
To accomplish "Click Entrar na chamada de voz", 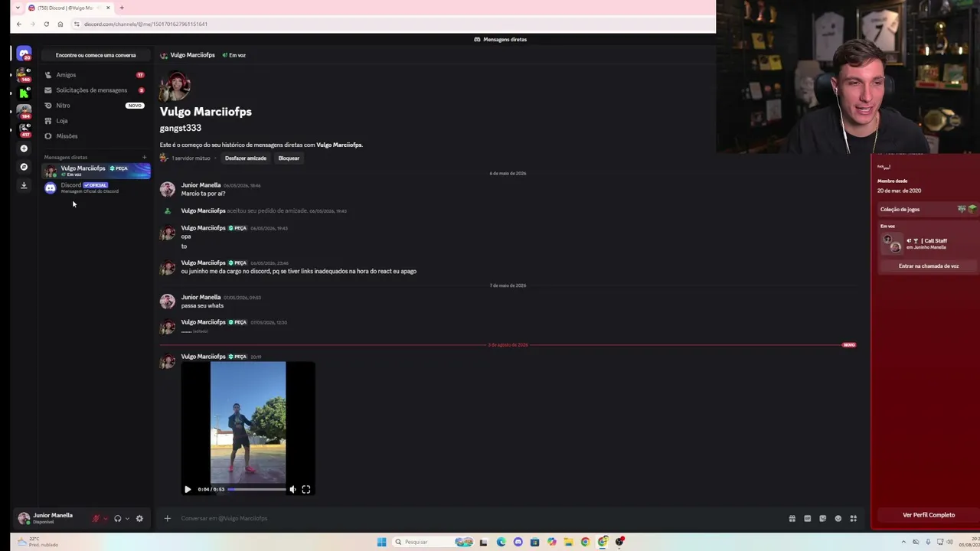I will tap(929, 266).
